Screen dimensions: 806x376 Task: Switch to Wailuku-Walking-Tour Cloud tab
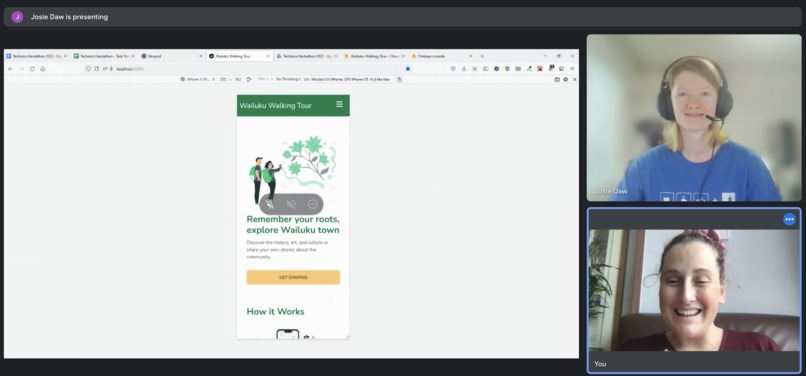pos(374,56)
